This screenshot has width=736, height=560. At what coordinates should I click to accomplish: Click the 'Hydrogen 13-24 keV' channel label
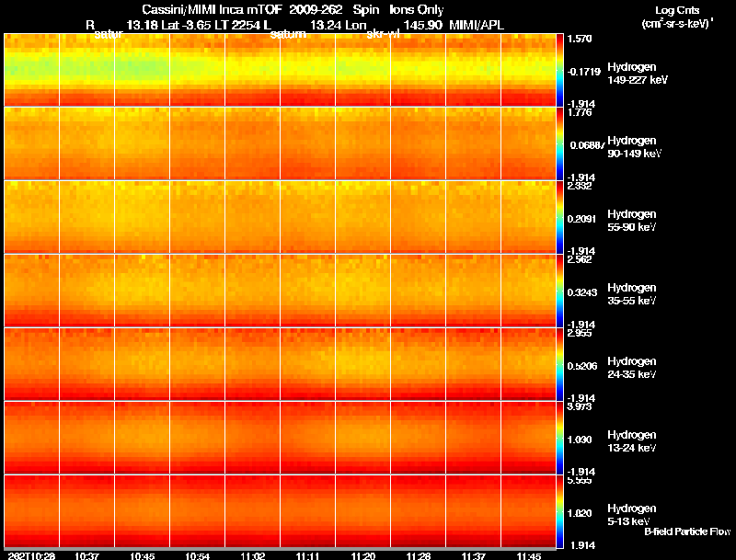pos(632,441)
